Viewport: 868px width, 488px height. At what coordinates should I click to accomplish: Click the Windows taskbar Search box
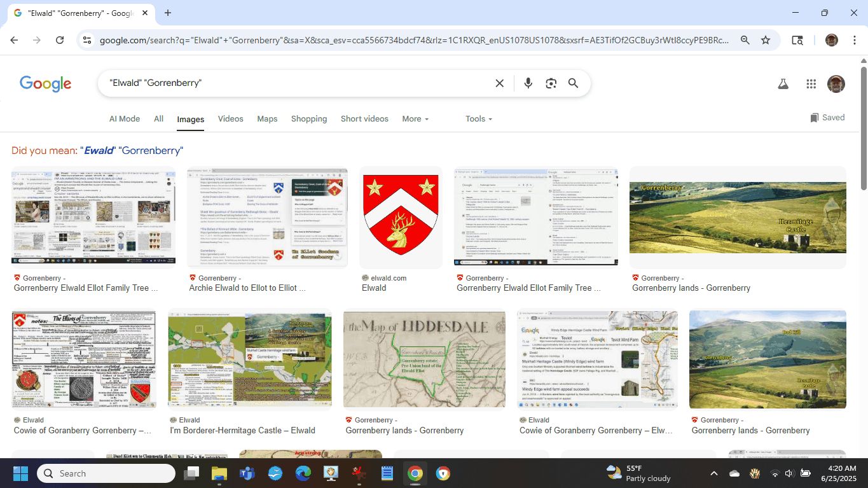106,473
